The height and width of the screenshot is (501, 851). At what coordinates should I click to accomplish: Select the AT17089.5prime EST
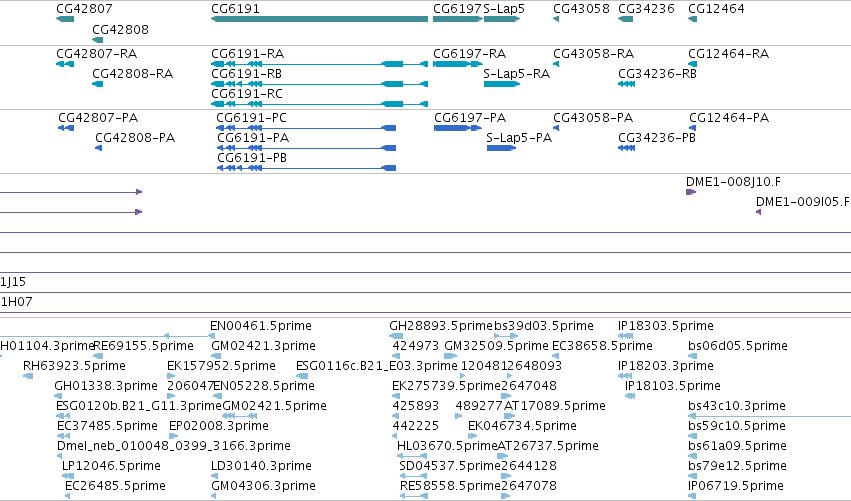[x=509, y=416]
